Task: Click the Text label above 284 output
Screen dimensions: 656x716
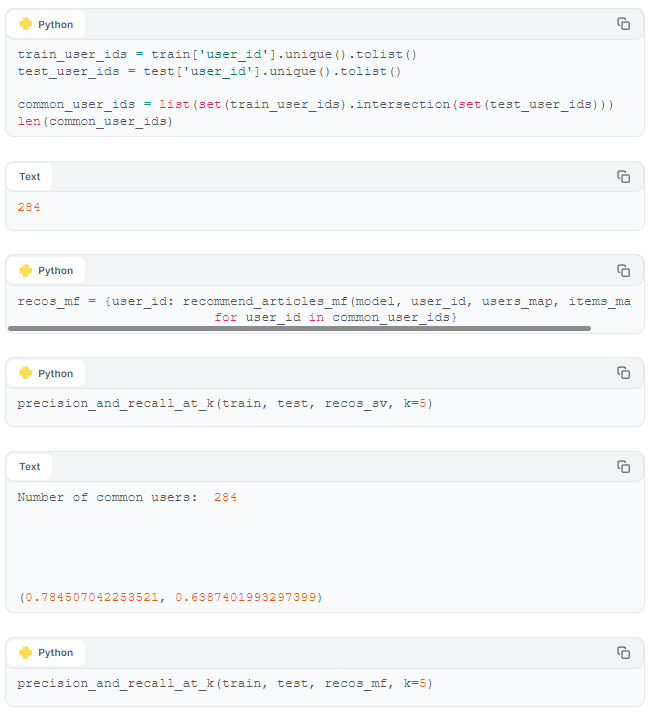Action: [x=30, y=177]
